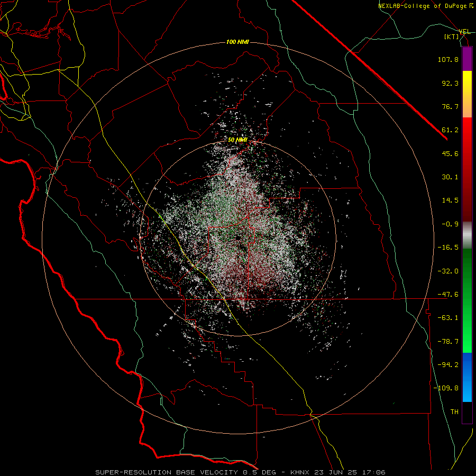Click the TH threshold label

454,412
